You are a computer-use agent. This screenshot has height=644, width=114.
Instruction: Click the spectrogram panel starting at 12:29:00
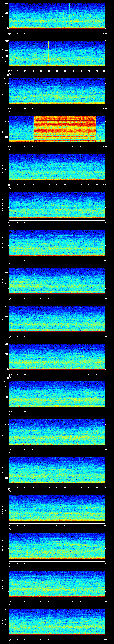(57, 584)
